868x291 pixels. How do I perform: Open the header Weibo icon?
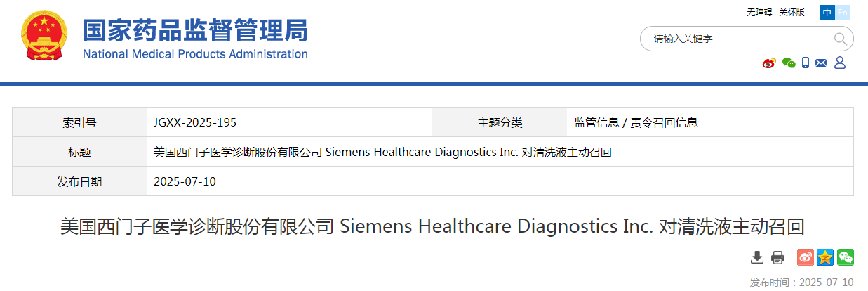(x=770, y=63)
